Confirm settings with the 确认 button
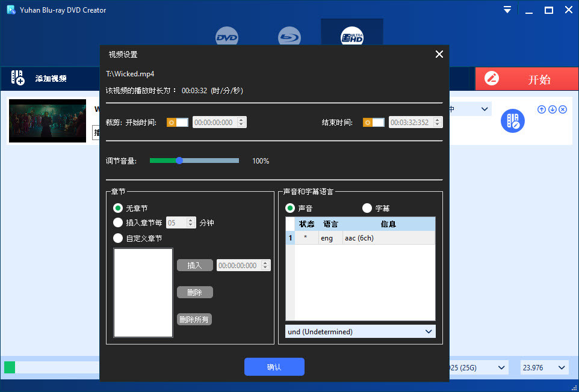 pyautogui.click(x=274, y=367)
